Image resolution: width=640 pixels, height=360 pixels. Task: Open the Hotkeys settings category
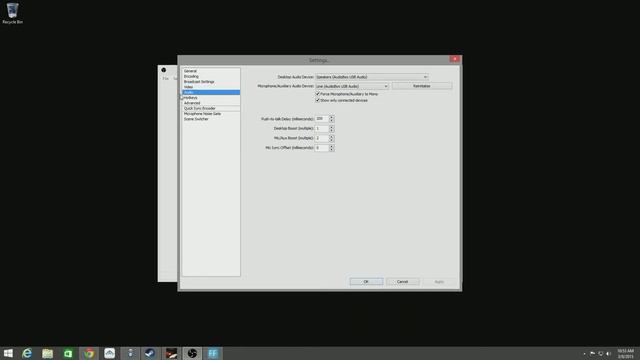(x=211, y=98)
